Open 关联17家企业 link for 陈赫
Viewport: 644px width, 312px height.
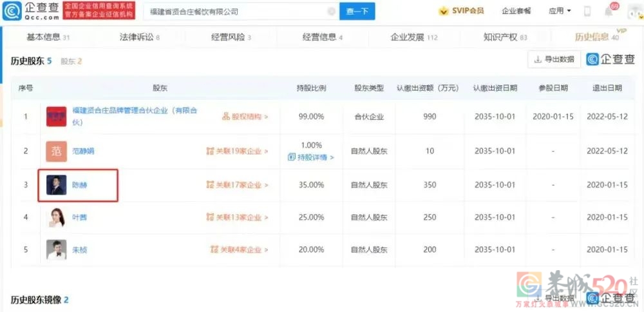237,185
